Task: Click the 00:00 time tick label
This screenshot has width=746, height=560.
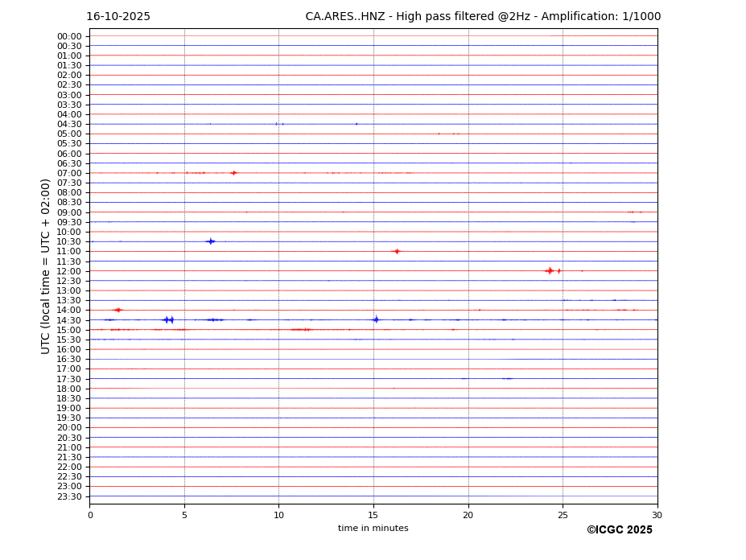Action: [69, 36]
